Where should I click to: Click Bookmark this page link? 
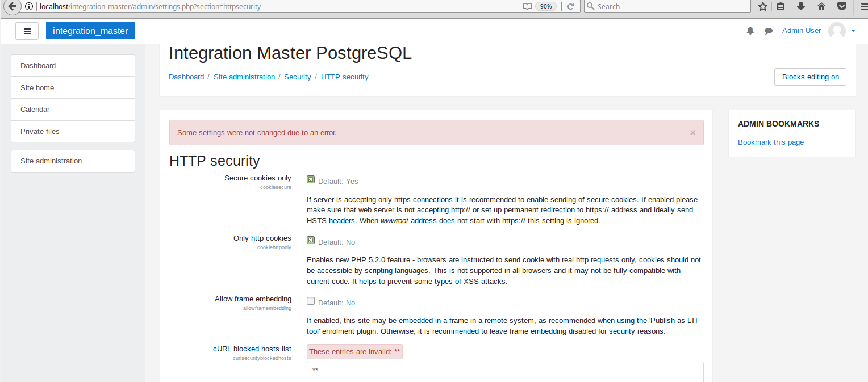[x=771, y=142]
